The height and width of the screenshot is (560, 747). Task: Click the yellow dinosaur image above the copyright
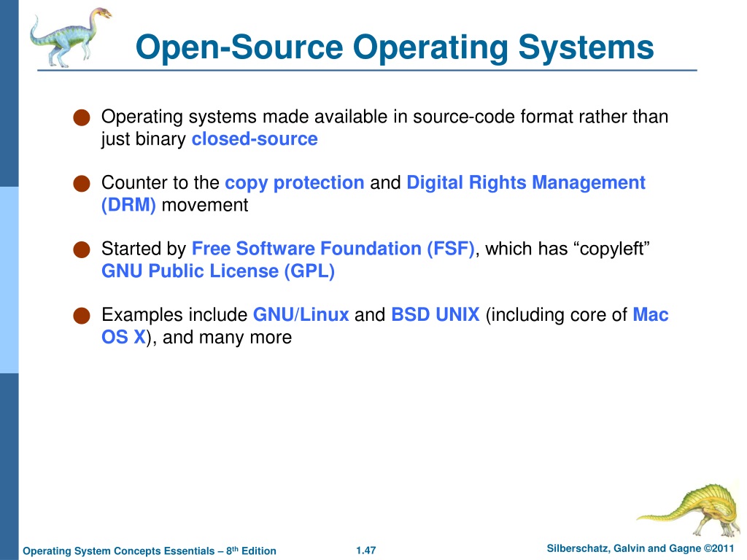click(x=689, y=510)
